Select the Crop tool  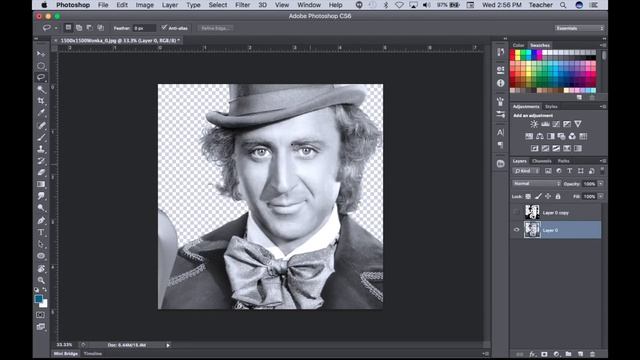pyautogui.click(x=41, y=101)
